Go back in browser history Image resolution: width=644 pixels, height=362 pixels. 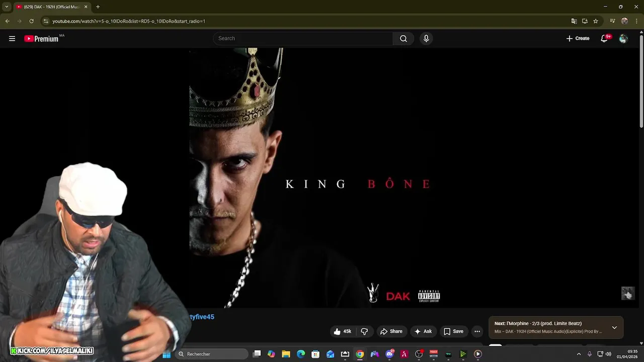click(x=7, y=21)
